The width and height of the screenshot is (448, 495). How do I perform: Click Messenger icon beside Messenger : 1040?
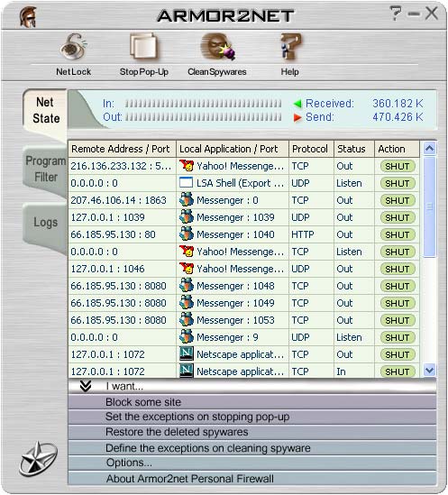click(186, 234)
